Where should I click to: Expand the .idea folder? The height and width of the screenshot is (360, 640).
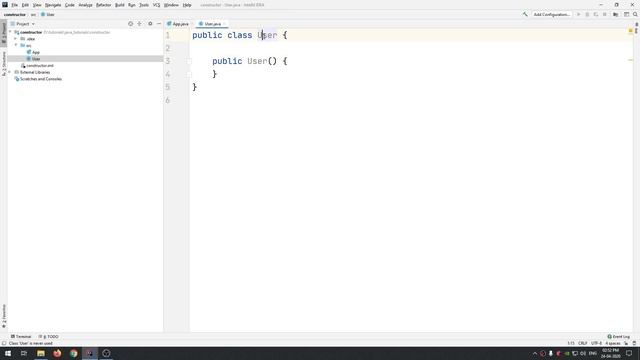(16, 39)
